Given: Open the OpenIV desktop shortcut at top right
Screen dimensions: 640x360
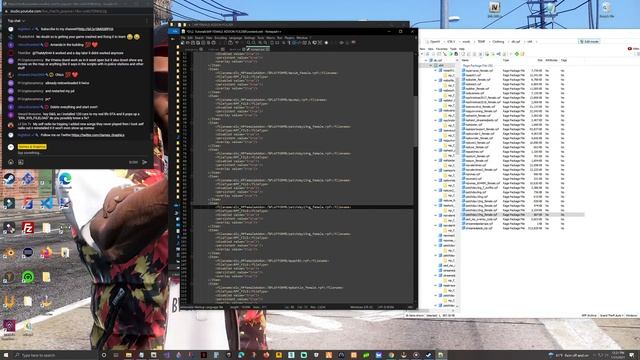Looking at the screenshot, I should 494,8.
